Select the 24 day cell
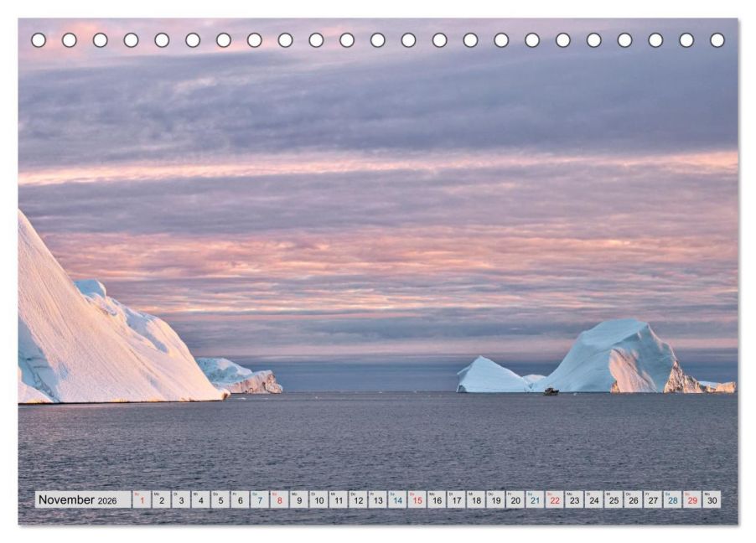Image resolution: width=756 pixels, height=543 pixels. click(x=594, y=499)
